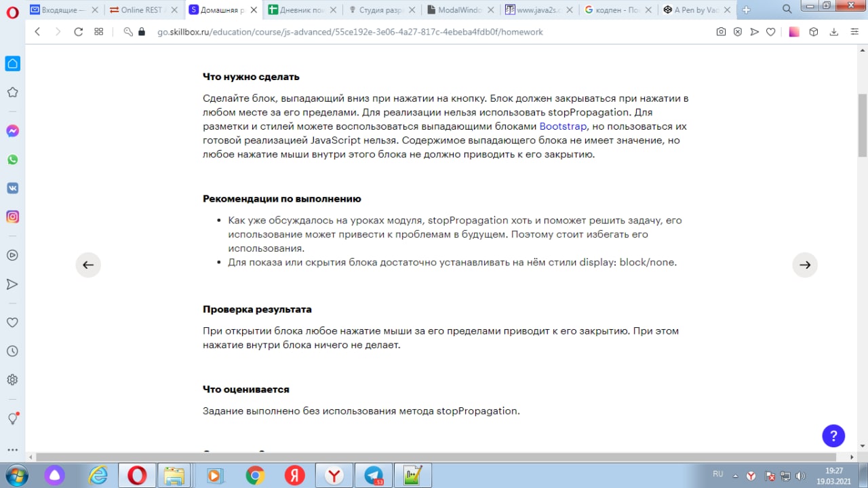Click the RU language indicator

click(x=717, y=474)
